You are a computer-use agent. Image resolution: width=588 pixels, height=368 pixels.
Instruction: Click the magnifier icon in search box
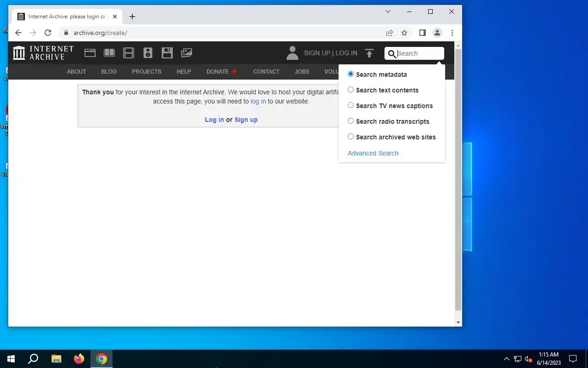point(392,54)
